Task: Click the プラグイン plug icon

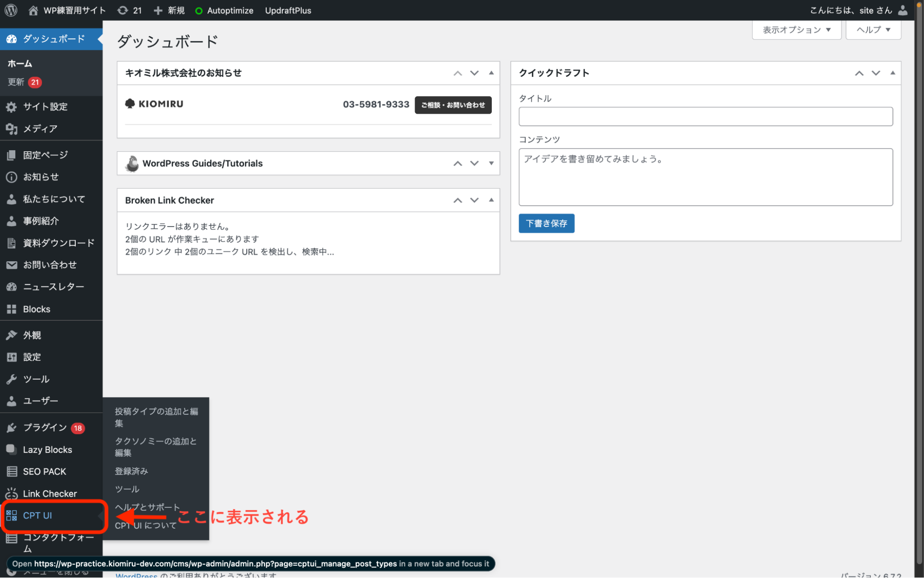Action: click(12, 428)
